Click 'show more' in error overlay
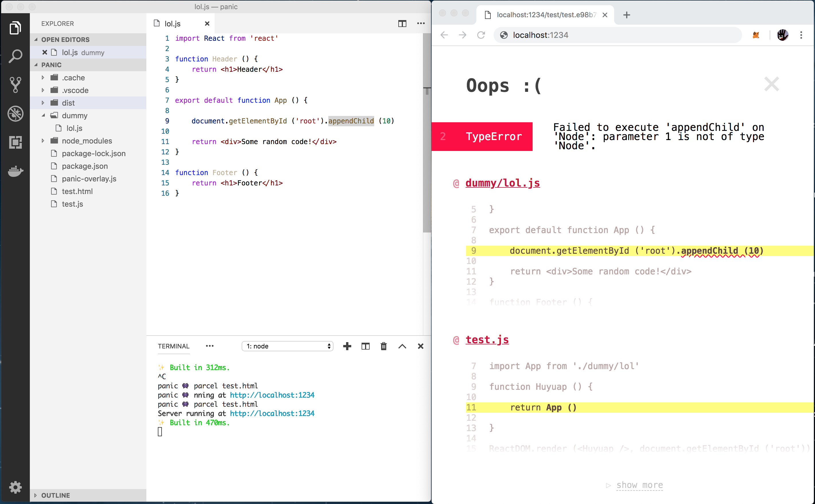 pyautogui.click(x=639, y=485)
